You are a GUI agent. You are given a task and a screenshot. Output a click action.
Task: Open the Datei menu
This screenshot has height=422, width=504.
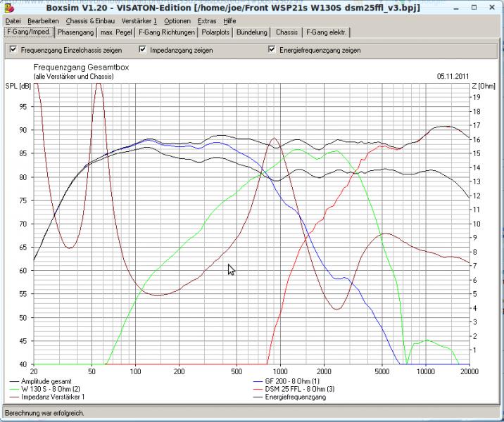click(x=13, y=21)
